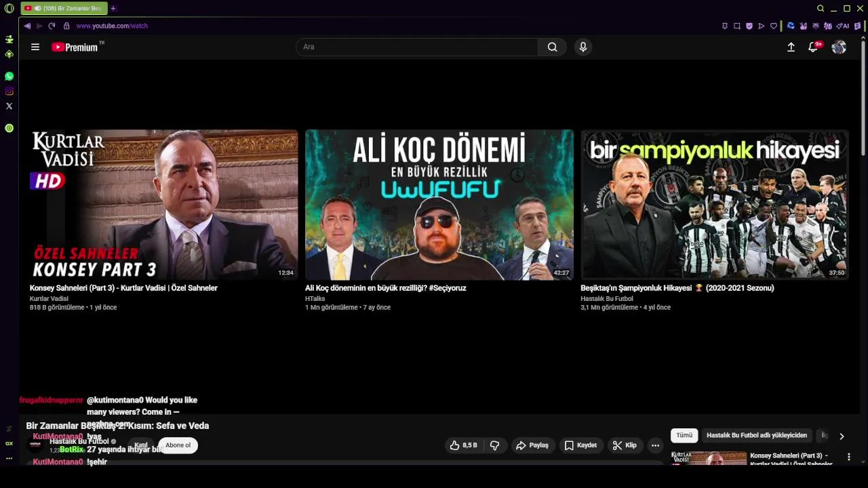Image resolution: width=868 pixels, height=488 pixels.
Task: Open the AI extension icon in toolbar
Action: coord(844,26)
